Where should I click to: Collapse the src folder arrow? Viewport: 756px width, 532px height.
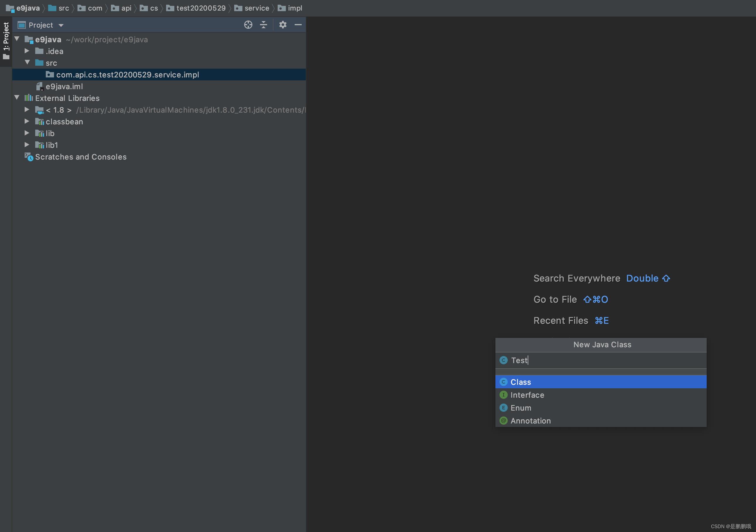27,62
